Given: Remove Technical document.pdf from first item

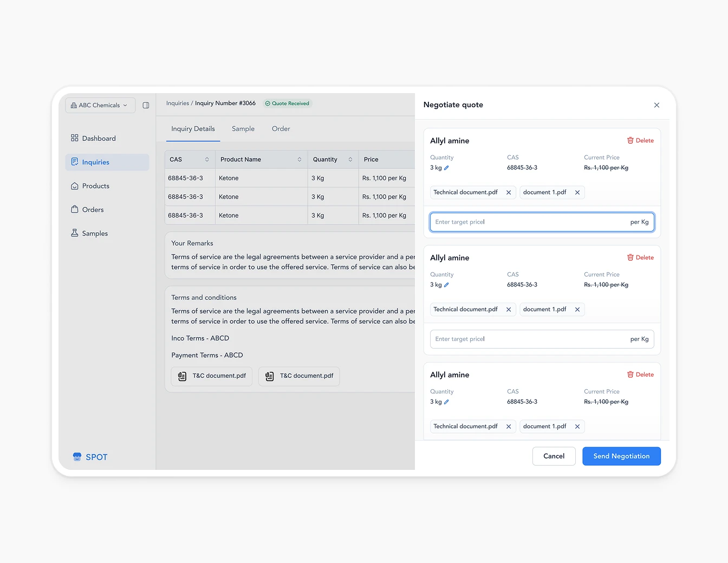Looking at the screenshot, I should (x=508, y=192).
